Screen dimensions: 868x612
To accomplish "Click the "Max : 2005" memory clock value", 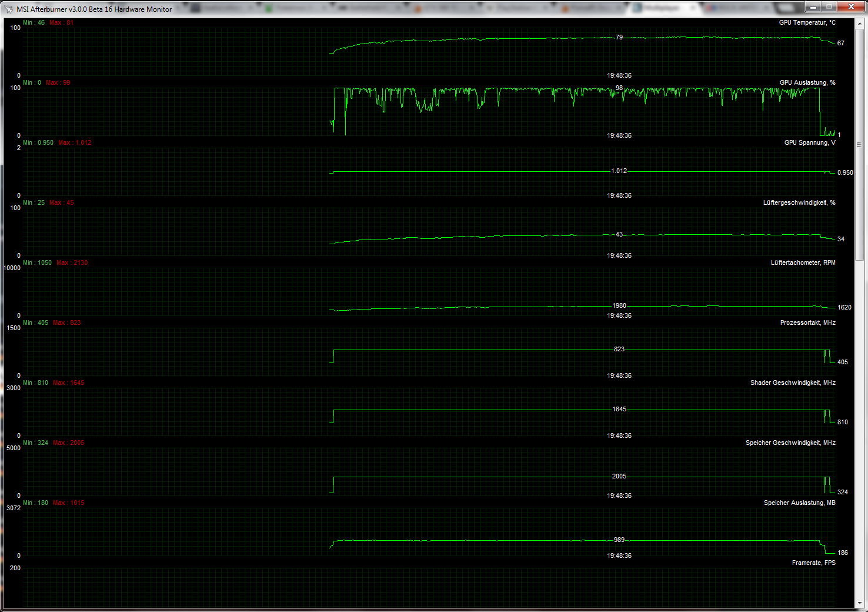I will coord(69,443).
